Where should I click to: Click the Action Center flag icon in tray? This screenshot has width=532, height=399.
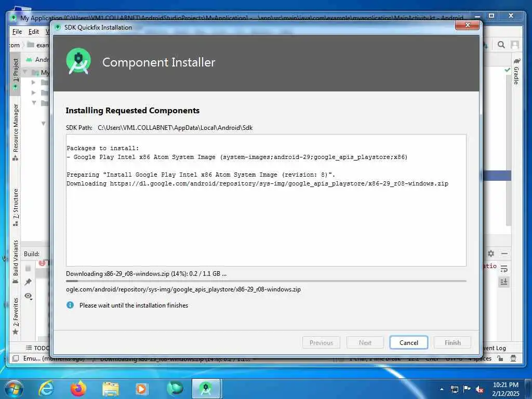(x=467, y=389)
